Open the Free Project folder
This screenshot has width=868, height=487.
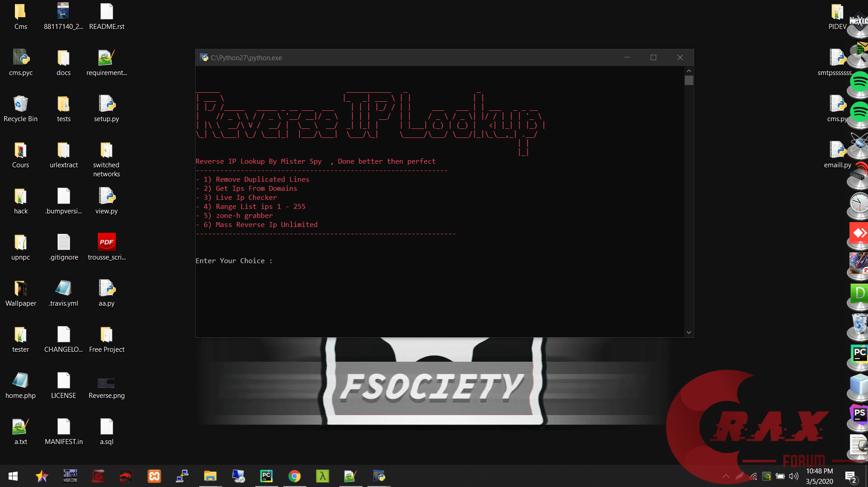click(106, 340)
